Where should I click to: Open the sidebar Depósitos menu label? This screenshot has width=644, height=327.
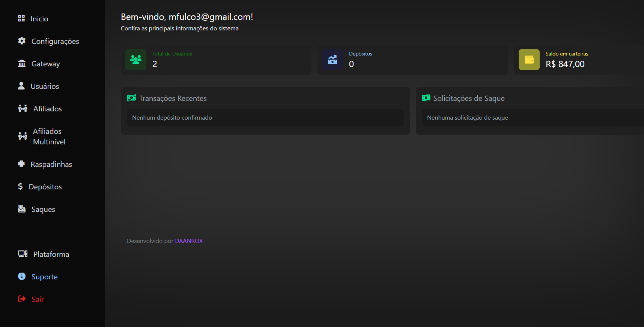tap(45, 187)
